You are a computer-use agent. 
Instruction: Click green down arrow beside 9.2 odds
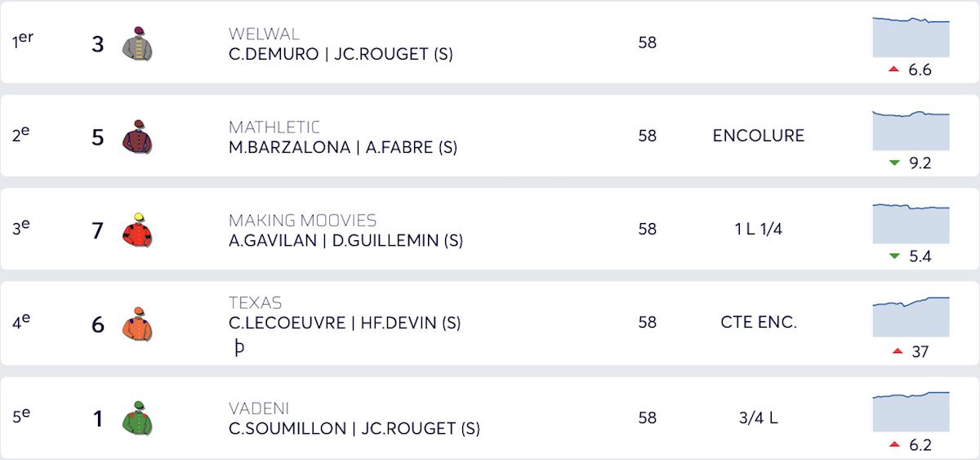893,163
